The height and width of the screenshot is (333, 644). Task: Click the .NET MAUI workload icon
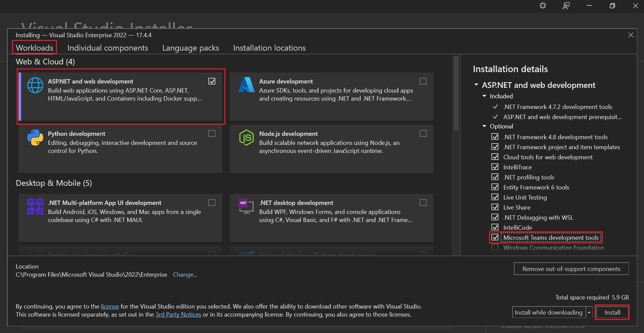[x=35, y=207]
